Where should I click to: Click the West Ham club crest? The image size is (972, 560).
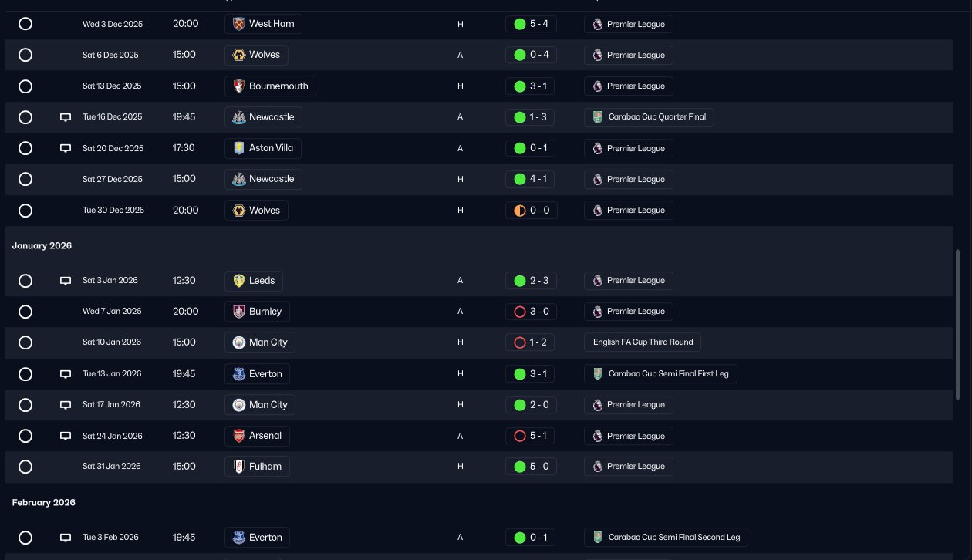point(238,24)
